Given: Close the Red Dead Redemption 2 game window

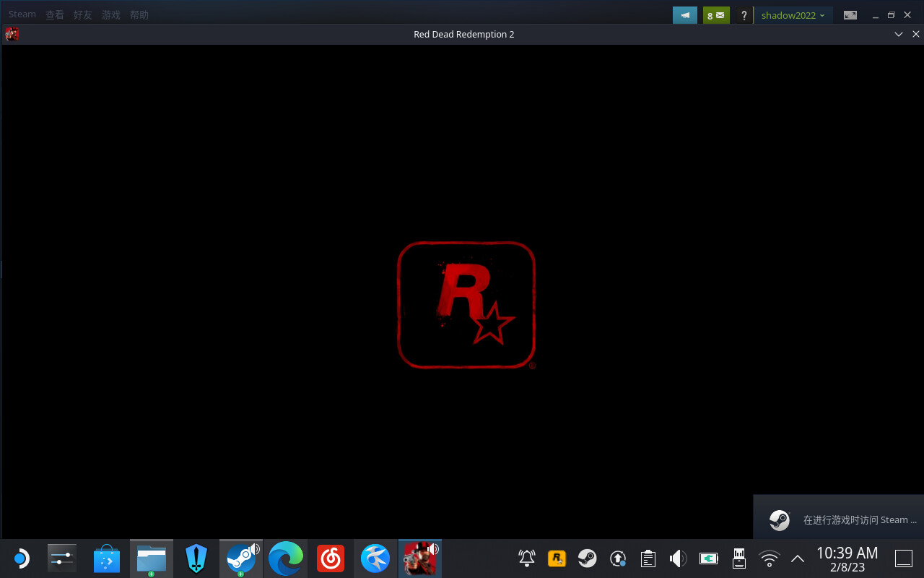Looking at the screenshot, I should pyautogui.click(x=917, y=34).
